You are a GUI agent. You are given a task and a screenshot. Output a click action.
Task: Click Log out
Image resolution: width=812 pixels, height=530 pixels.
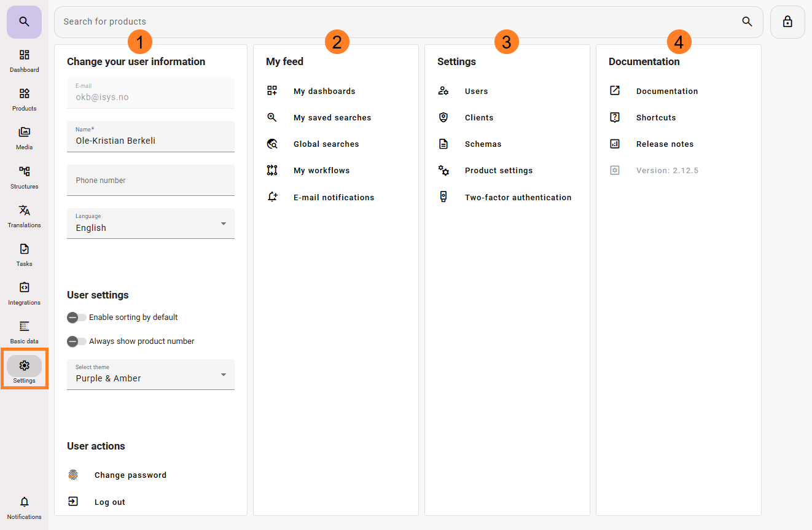click(x=109, y=502)
